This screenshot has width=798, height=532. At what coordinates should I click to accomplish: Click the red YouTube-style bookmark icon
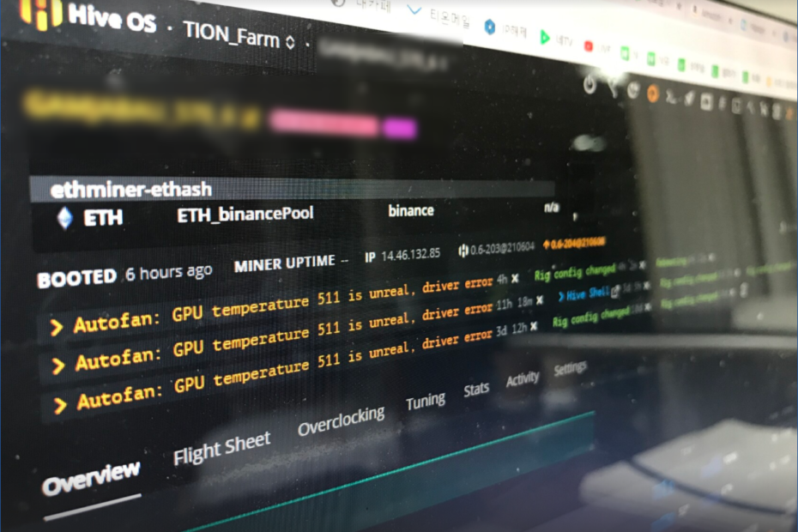coord(589,46)
